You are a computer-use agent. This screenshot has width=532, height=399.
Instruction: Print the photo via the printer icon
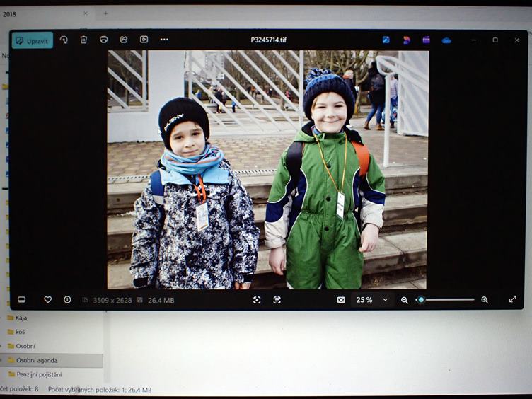coord(104,40)
